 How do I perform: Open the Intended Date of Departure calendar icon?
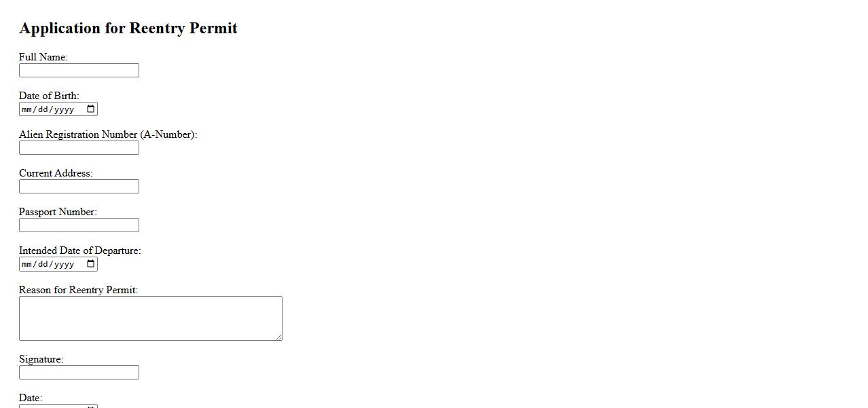tap(90, 264)
